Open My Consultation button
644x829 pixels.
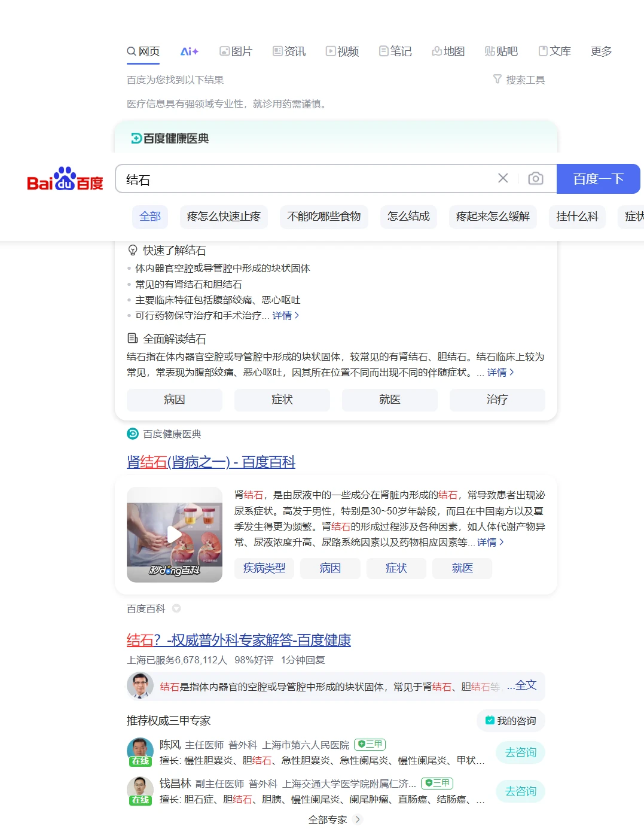coord(511,721)
